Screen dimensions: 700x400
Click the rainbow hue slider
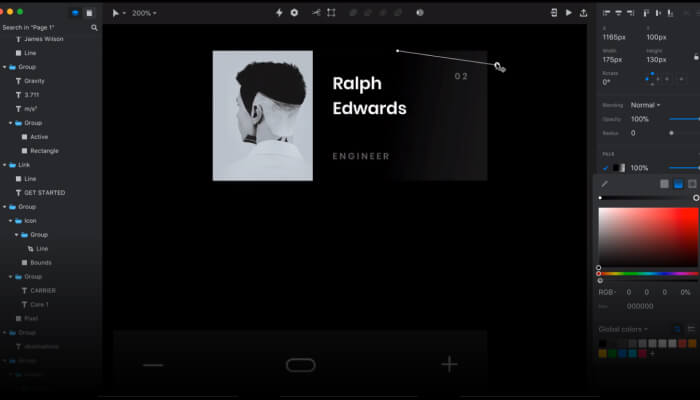(x=648, y=274)
